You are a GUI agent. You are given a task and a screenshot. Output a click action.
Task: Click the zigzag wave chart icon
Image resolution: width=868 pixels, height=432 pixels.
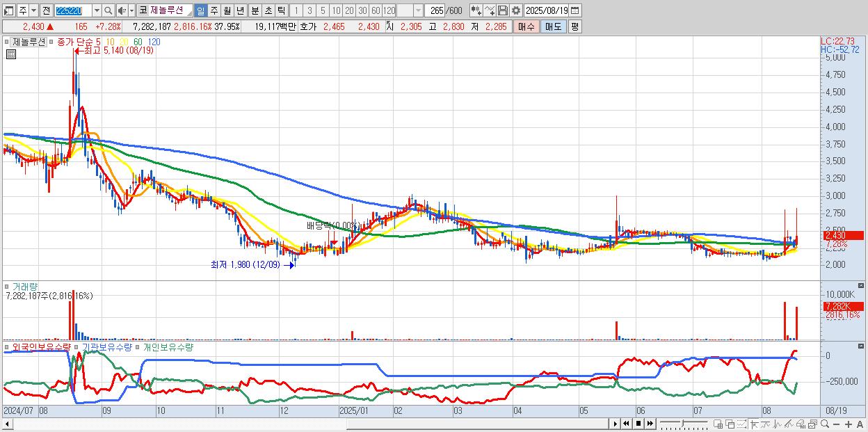point(778,424)
